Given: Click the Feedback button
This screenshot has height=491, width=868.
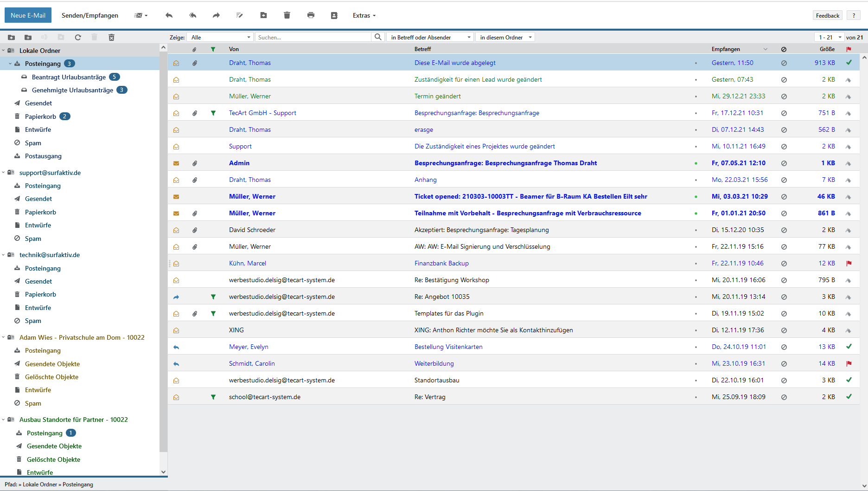Looking at the screenshot, I should click(827, 15).
